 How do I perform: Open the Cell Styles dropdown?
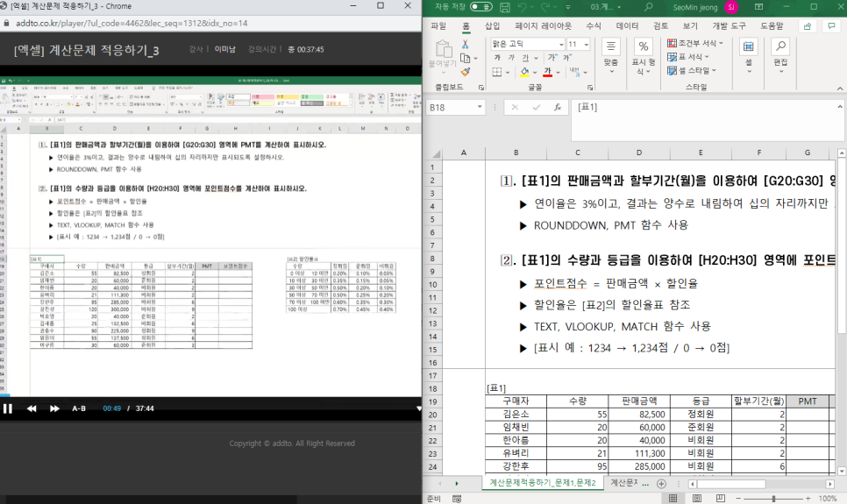pyautogui.click(x=692, y=70)
